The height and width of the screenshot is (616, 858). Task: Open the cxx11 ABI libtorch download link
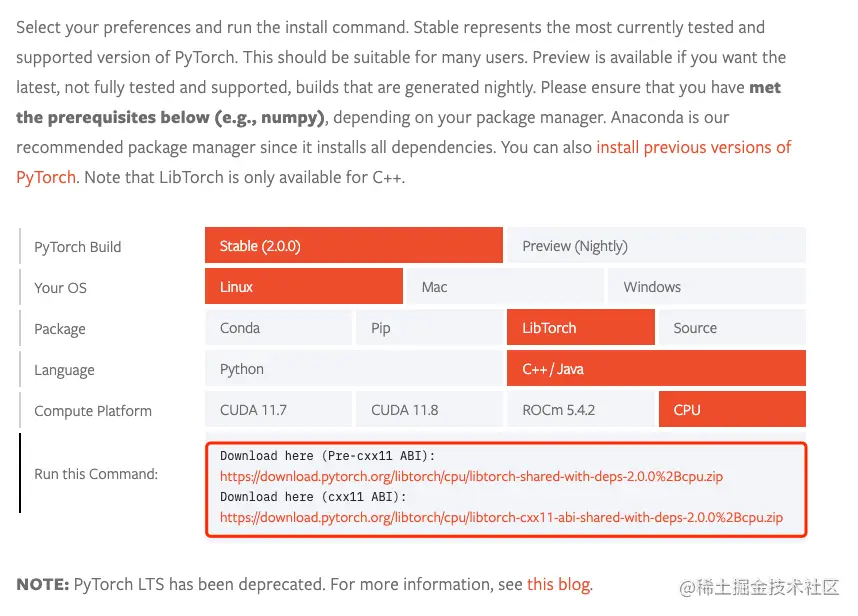501,518
